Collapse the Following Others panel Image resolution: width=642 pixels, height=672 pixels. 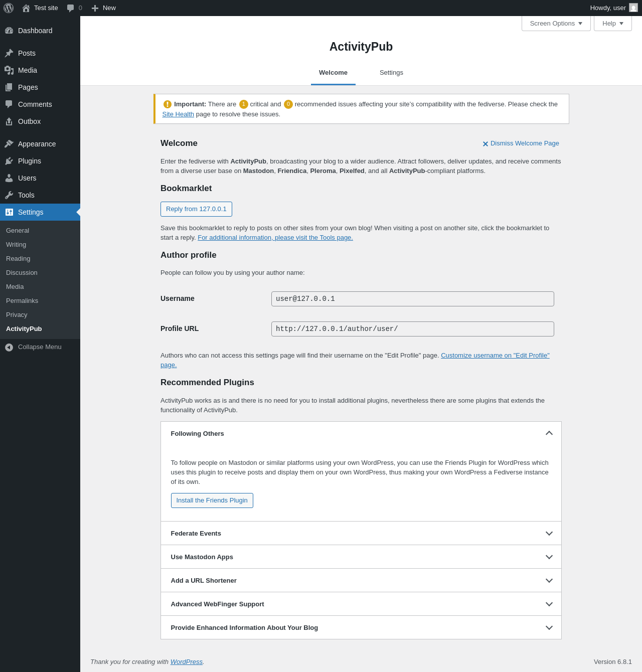tap(549, 433)
